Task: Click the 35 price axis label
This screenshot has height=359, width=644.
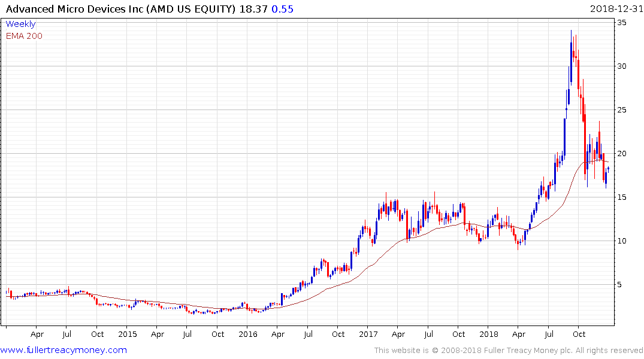Action: 622,23
